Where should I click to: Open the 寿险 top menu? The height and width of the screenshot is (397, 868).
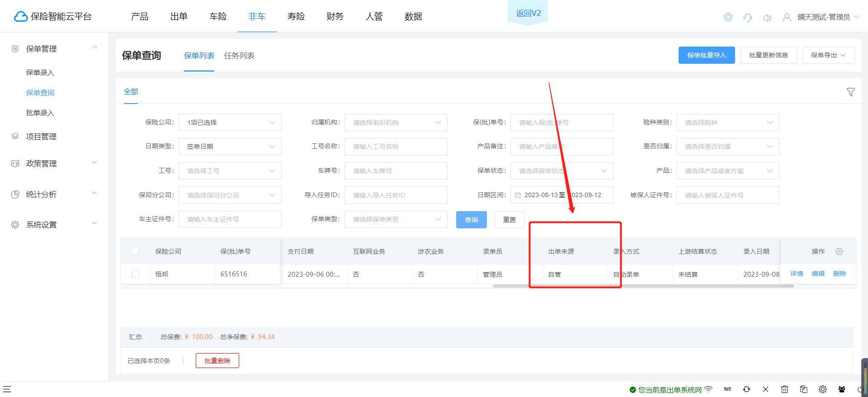296,17
